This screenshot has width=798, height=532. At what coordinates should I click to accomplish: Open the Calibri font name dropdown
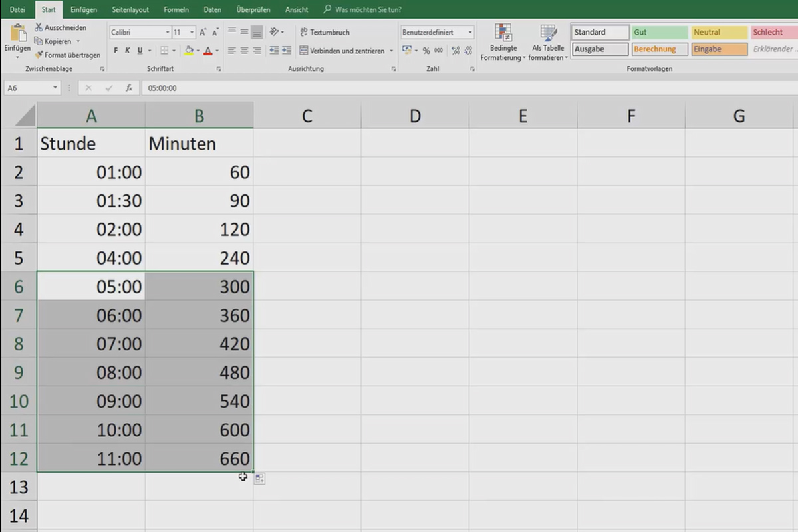point(167,32)
